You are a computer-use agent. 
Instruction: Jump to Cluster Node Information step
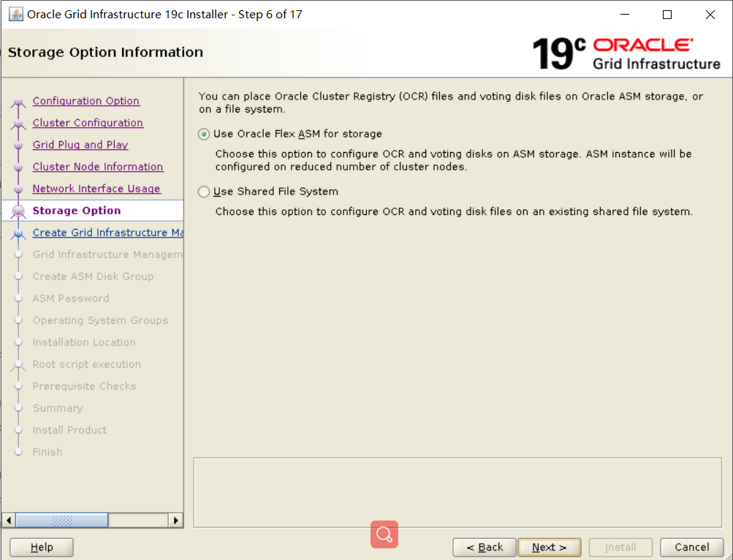tap(98, 167)
